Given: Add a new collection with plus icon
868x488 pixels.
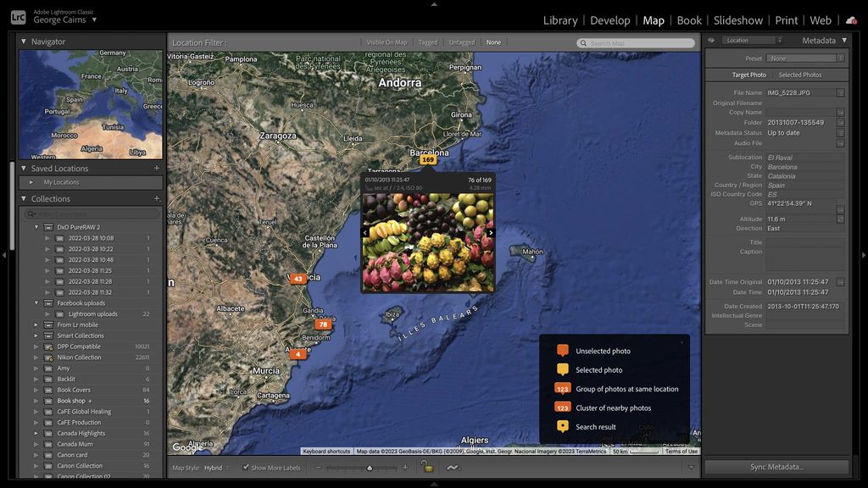Looking at the screenshot, I should [x=157, y=198].
